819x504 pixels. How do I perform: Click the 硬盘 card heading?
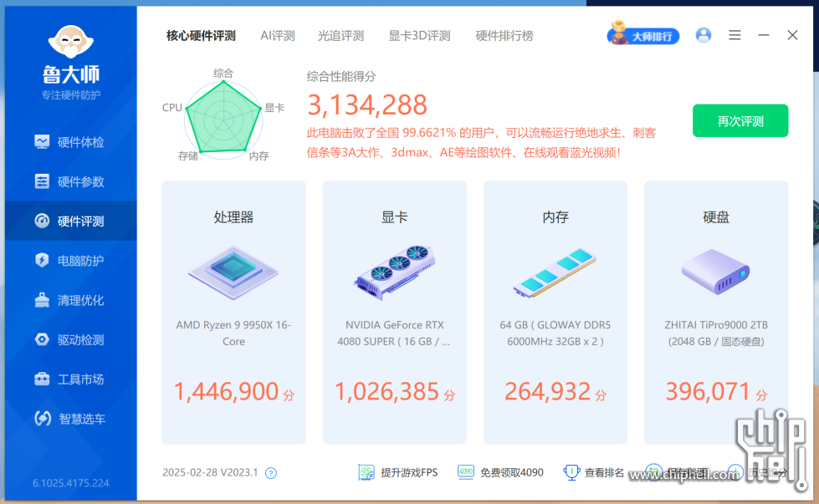pyautogui.click(x=716, y=217)
